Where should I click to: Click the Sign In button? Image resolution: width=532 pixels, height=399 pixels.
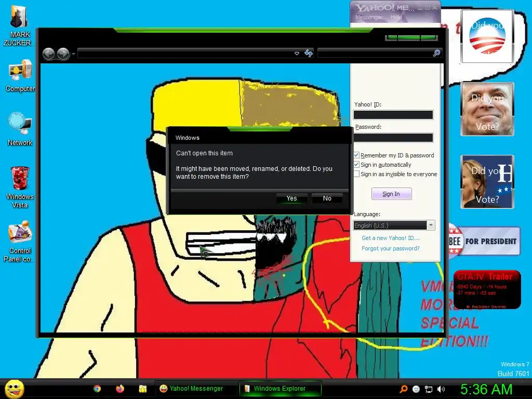tap(392, 194)
